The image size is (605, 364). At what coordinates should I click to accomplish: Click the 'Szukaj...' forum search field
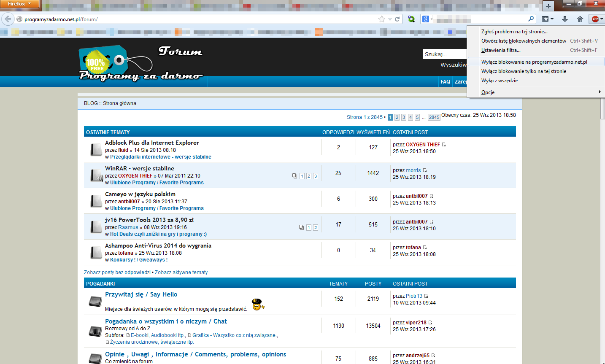(x=445, y=54)
